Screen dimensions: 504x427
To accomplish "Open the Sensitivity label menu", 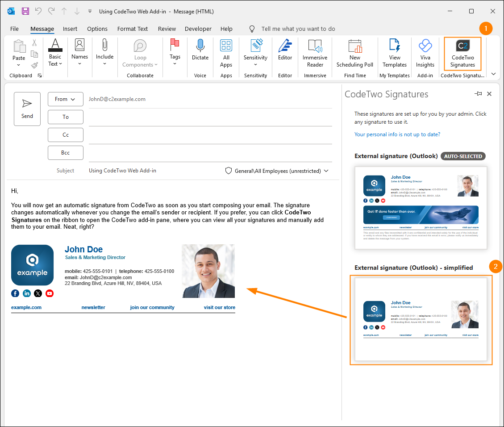I will 255,52.
